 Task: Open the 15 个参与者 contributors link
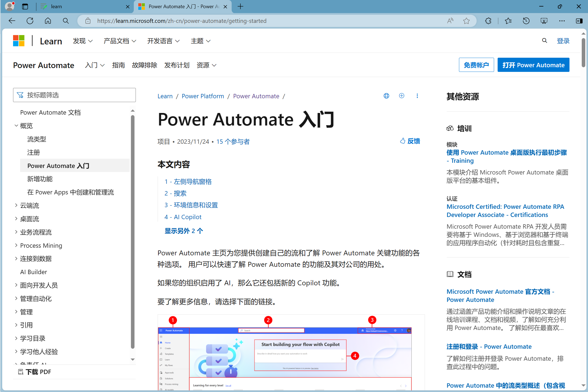(x=233, y=142)
